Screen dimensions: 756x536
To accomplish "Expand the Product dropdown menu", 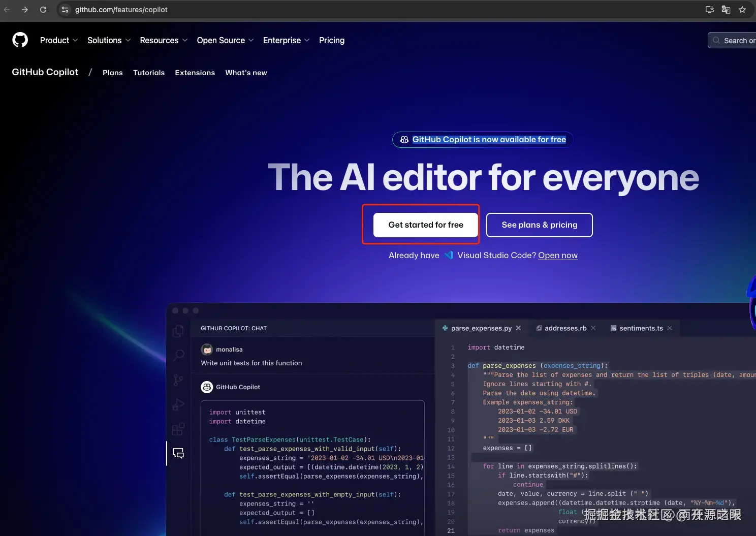I will pos(59,40).
